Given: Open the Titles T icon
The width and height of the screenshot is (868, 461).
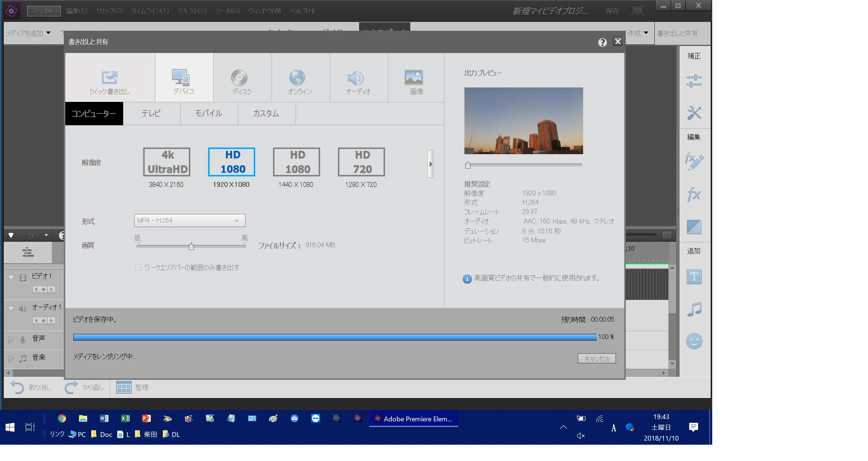Looking at the screenshot, I should click(x=694, y=276).
